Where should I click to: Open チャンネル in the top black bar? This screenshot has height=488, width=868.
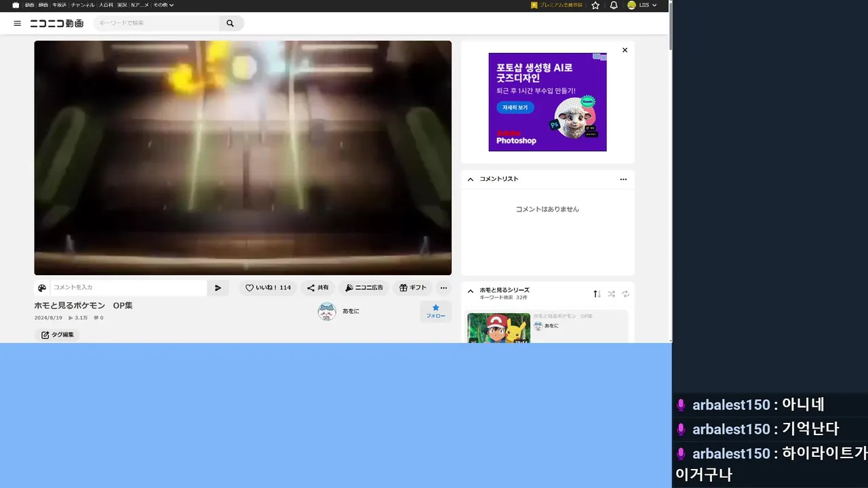pos(83,5)
